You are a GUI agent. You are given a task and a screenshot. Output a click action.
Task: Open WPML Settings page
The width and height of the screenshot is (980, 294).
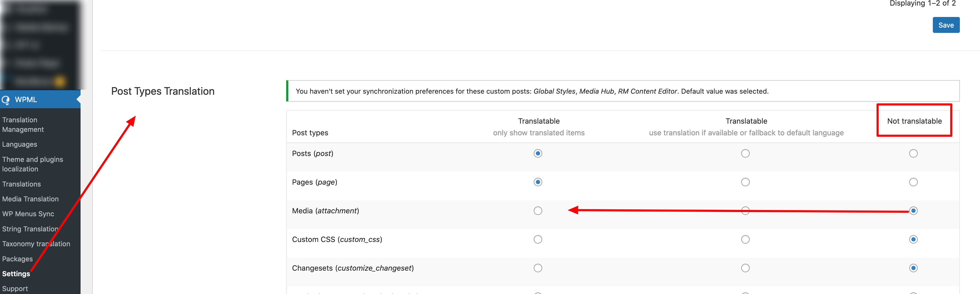[16, 274]
